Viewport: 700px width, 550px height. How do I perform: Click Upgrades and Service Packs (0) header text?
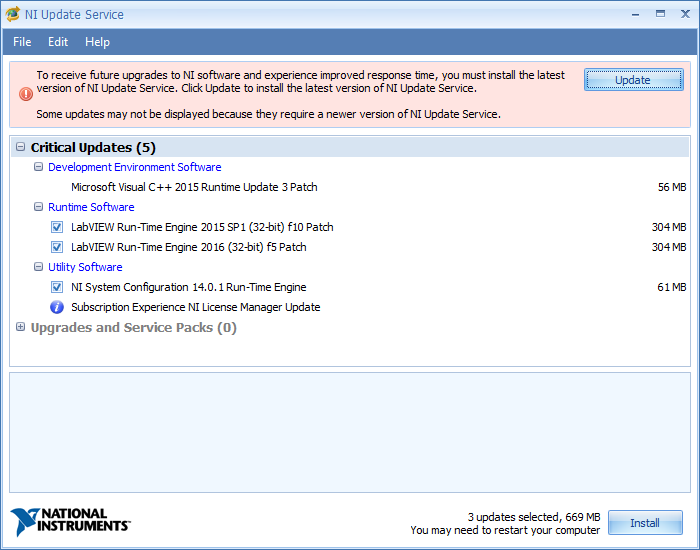pos(133,327)
